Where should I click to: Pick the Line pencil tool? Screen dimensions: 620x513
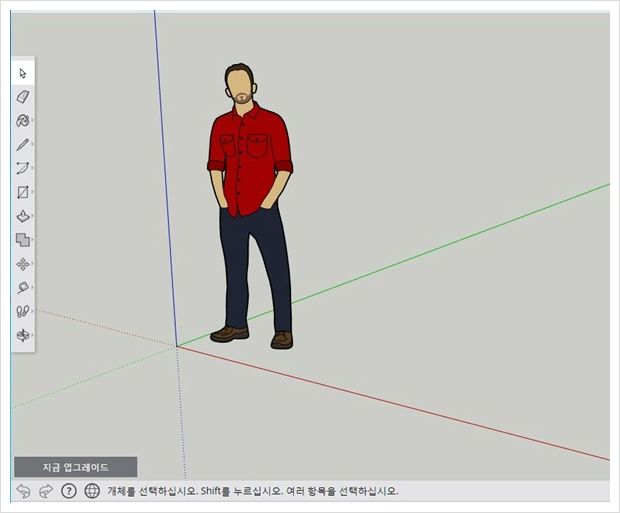tap(23, 144)
